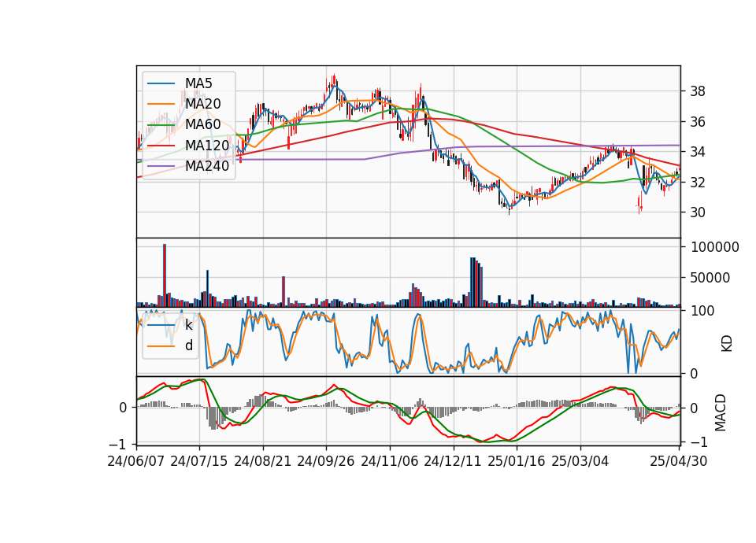Click the MA120 legend label
This screenshot has width=756, height=543.
click(207, 146)
